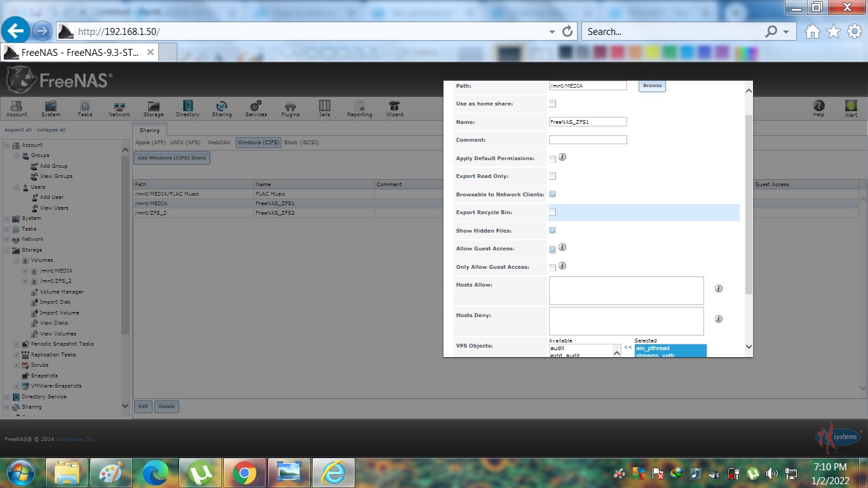
Task: Click in the Name input field
Action: tap(588, 121)
